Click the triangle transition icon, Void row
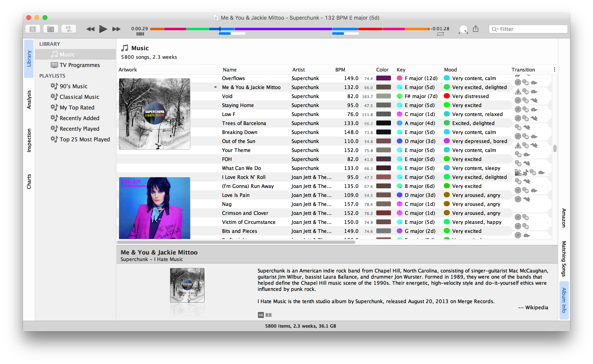The image size is (593, 364). pyautogui.click(x=518, y=92)
